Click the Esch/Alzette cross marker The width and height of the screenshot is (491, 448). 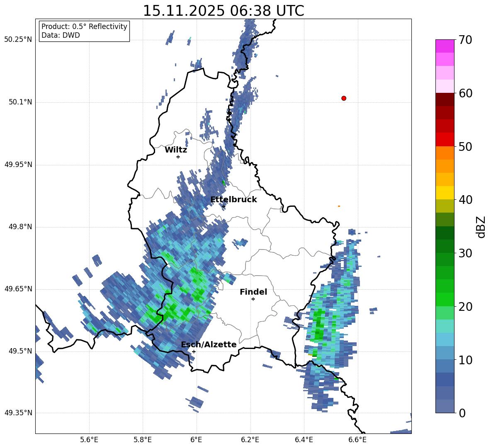point(194,351)
